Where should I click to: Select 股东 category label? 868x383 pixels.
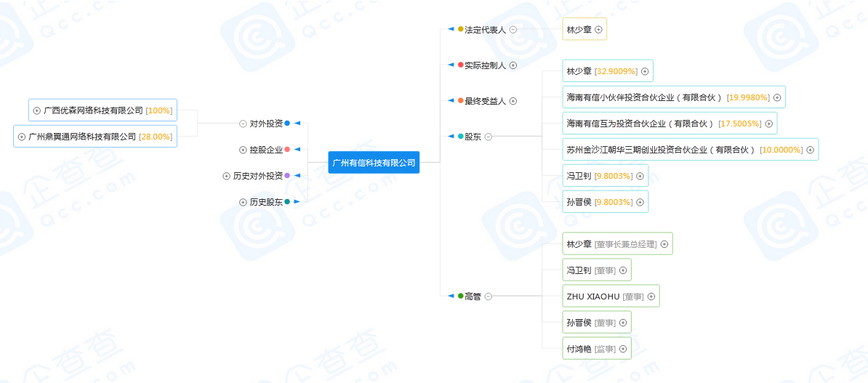473,137
